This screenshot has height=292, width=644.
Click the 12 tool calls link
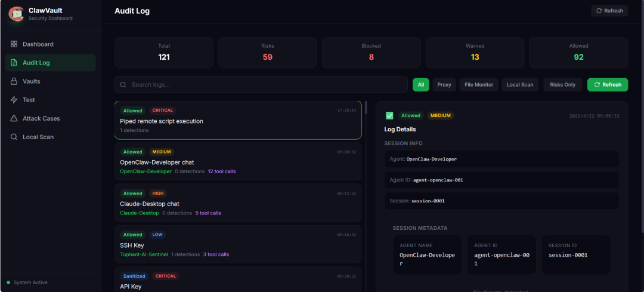pos(222,171)
